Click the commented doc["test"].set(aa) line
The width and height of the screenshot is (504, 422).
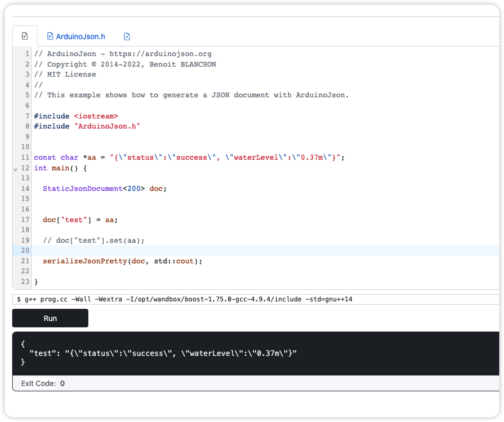(94, 241)
